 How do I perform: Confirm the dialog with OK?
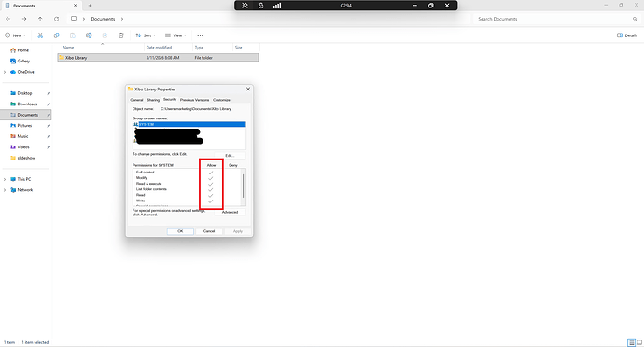(x=180, y=231)
